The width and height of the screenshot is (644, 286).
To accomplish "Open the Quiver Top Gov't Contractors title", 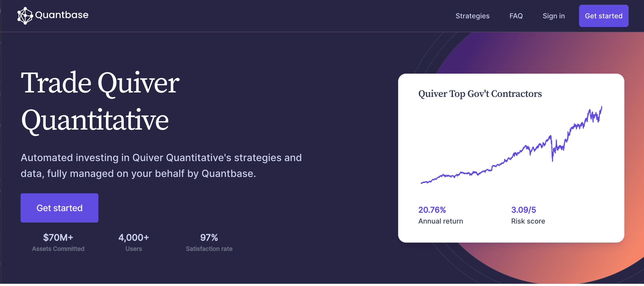I will pos(480,94).
